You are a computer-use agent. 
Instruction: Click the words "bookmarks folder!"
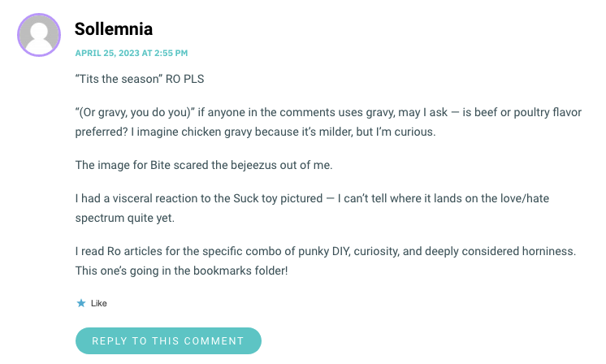pos(240,271)
